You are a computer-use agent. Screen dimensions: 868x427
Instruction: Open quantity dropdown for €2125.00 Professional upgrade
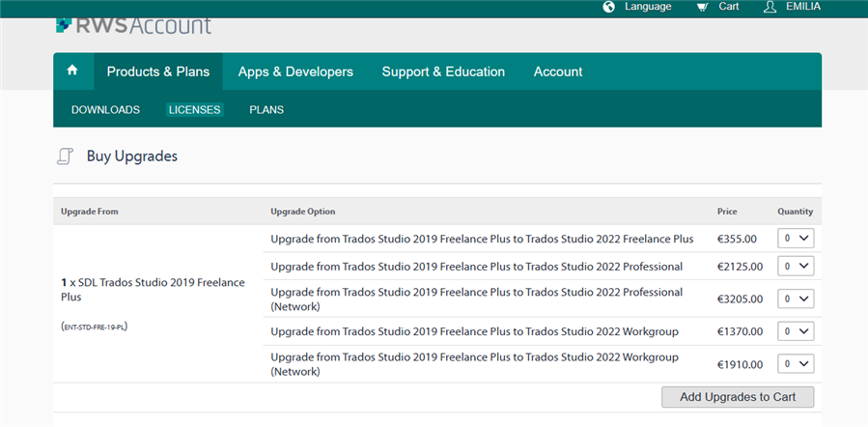(x=796, y=266)
